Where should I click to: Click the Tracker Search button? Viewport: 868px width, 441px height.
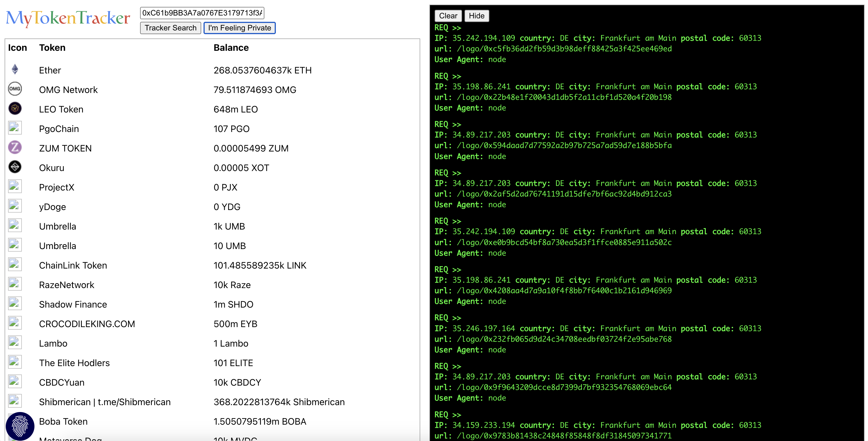(x=170, y=28)
